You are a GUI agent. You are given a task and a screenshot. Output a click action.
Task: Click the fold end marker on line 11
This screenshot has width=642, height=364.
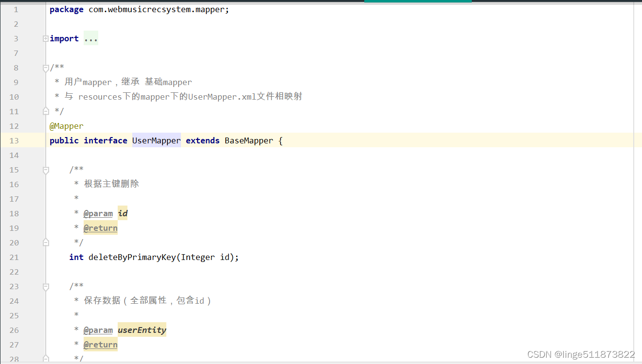(x=46, y=111)
